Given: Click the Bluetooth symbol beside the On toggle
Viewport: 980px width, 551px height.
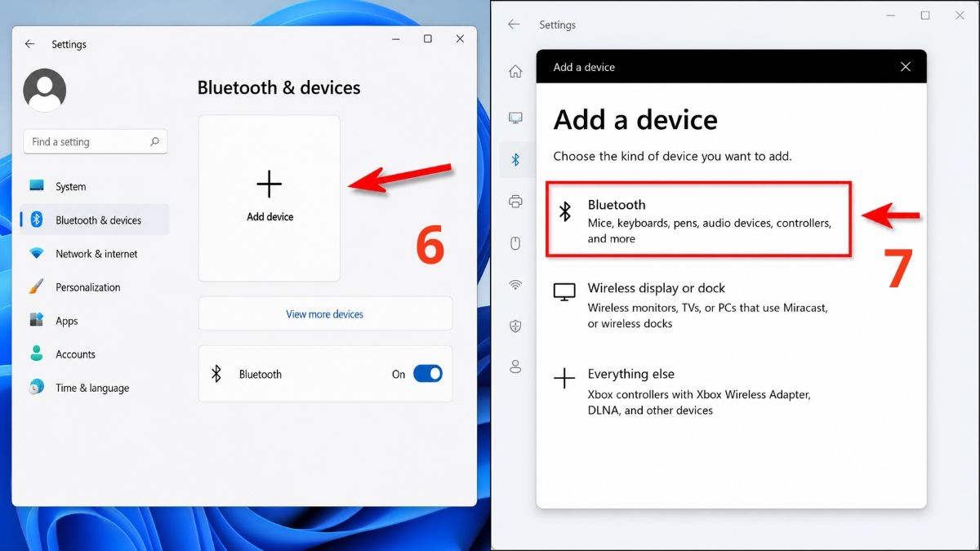Looking at the screenshot, I should (216, 374).
